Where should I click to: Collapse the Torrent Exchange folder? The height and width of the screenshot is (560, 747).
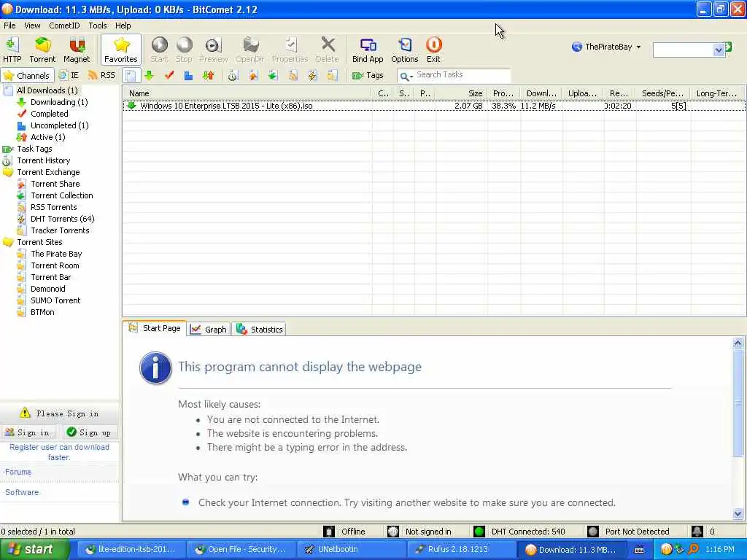[48, 172]
